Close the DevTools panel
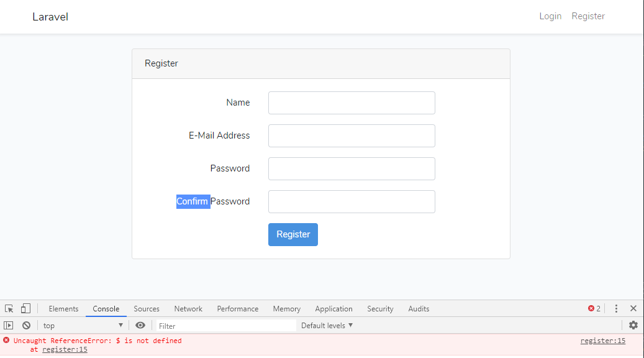The width and height of the screenshot is (644, 358). coord(633,309)
